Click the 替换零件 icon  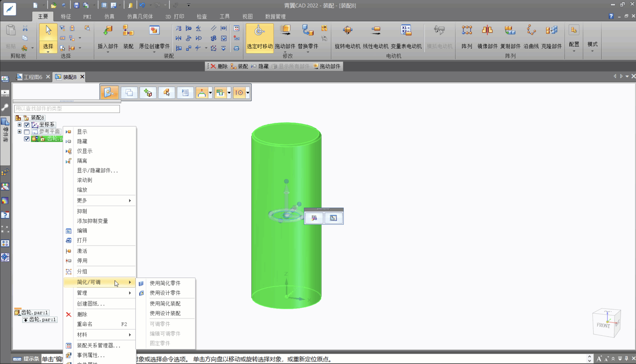click(x=308, y=30)
